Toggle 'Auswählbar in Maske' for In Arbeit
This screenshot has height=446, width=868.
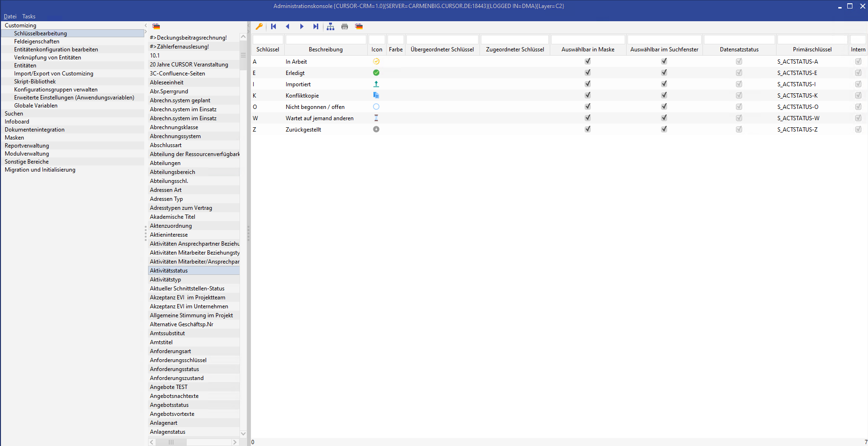coord(587,61)
